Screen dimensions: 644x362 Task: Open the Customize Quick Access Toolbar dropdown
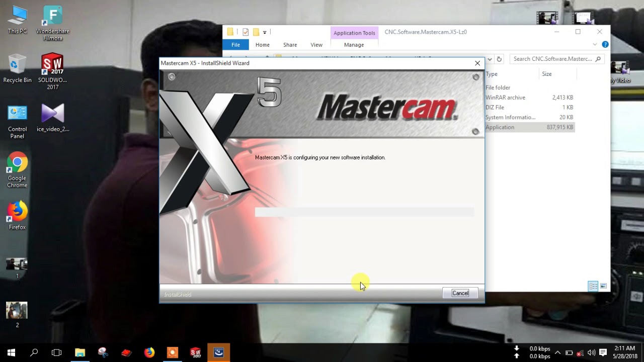tap(265, 32)
